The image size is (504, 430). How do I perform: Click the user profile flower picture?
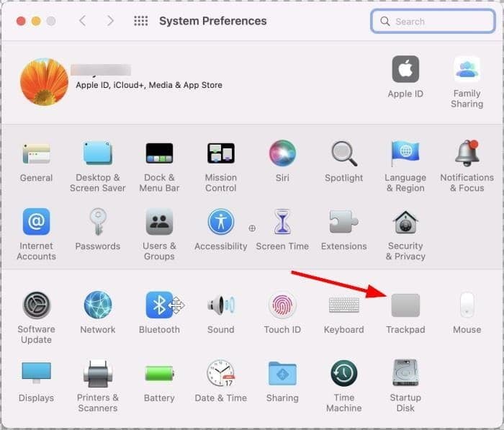pyautogui.click(x=44, y=82)
